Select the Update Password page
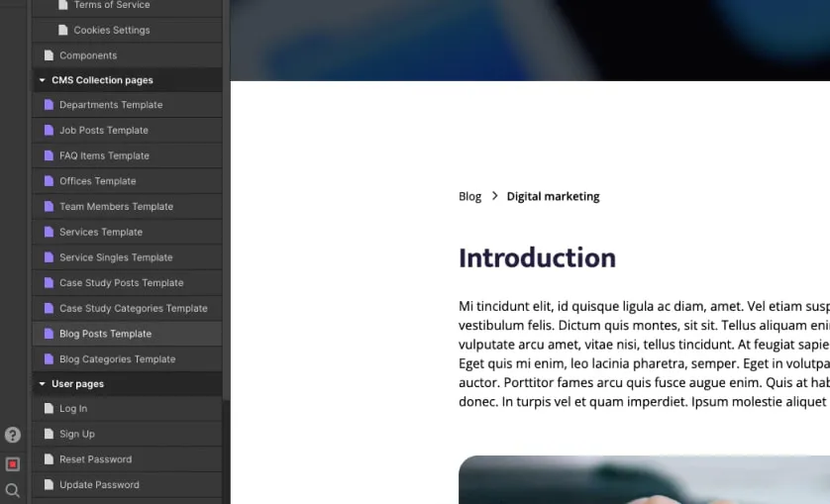The width and height of the screenshot is (830, 504). tap(127, 485)
